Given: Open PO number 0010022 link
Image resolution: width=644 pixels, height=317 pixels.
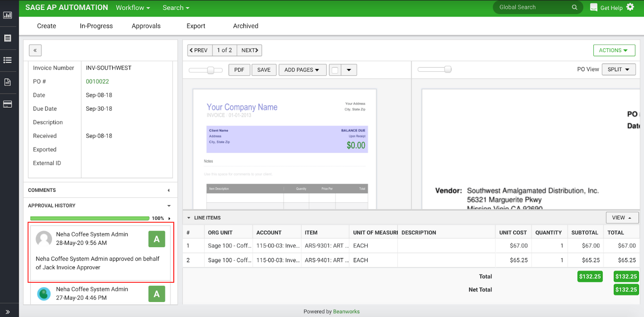Looking at the screenshot, I should [x=98, y=81].
